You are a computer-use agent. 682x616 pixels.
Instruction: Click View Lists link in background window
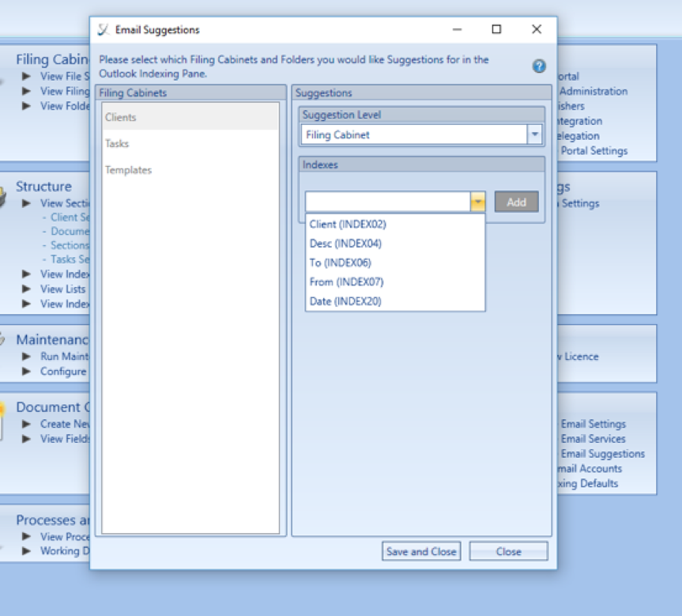click(x=63, y=289)
